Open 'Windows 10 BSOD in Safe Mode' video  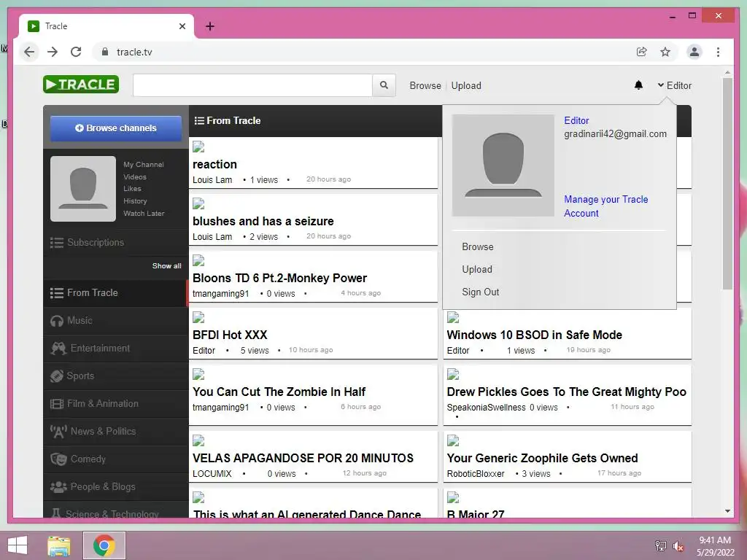(534, 335)
